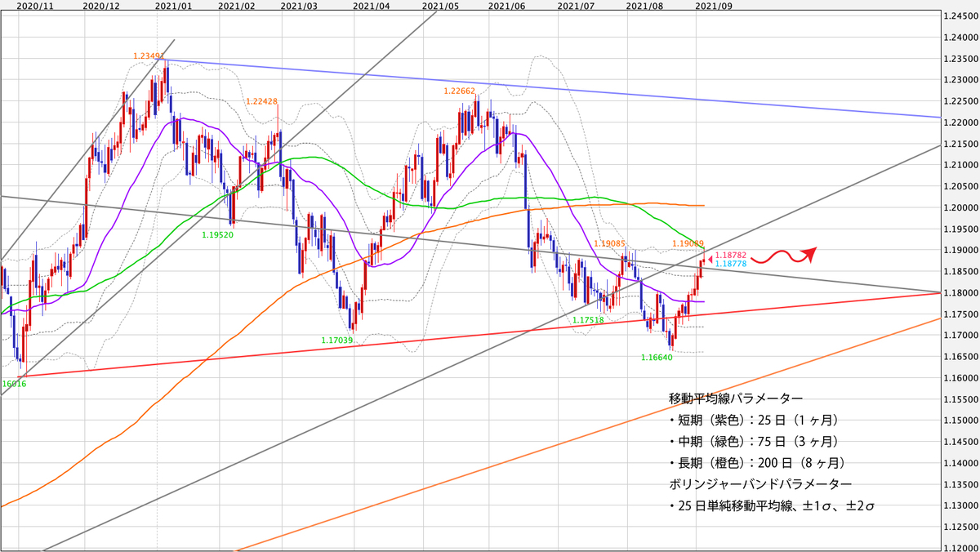The height and width of the screenshot is (552, 980).
Task: Click the 2021/09 date label
Action: pyautogui.click(x=712, y=5)
